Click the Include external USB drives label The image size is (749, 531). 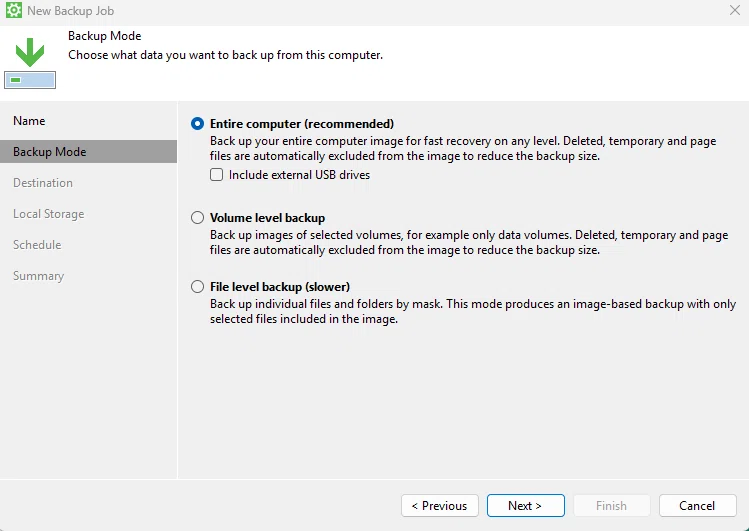tap(300, 175)
